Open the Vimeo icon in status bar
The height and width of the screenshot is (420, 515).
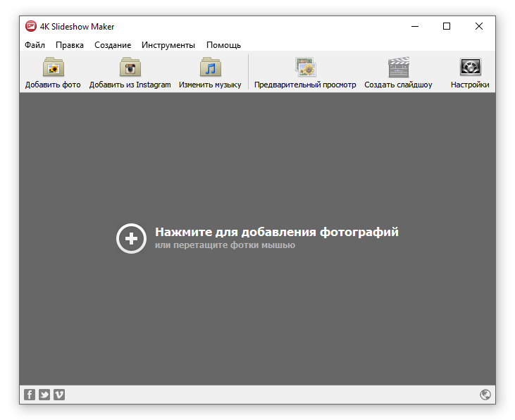59,395
